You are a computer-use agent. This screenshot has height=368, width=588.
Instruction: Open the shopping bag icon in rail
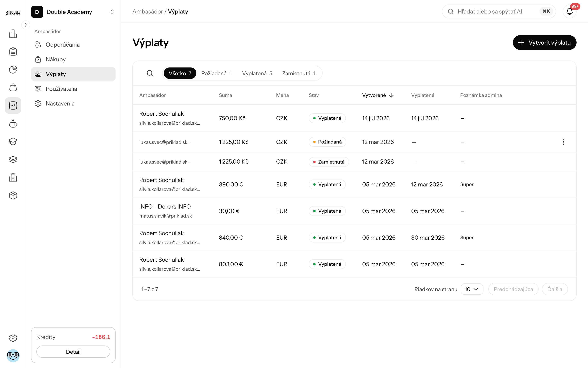coord(13,87)
